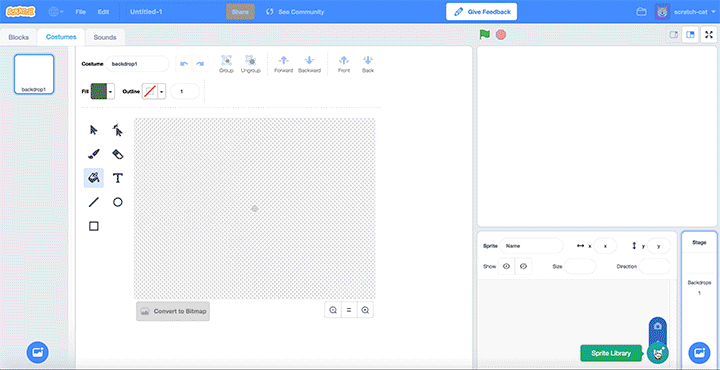Click the Share button
The height and width of the screenshot is (370, 720).
[x=240, y=12]
